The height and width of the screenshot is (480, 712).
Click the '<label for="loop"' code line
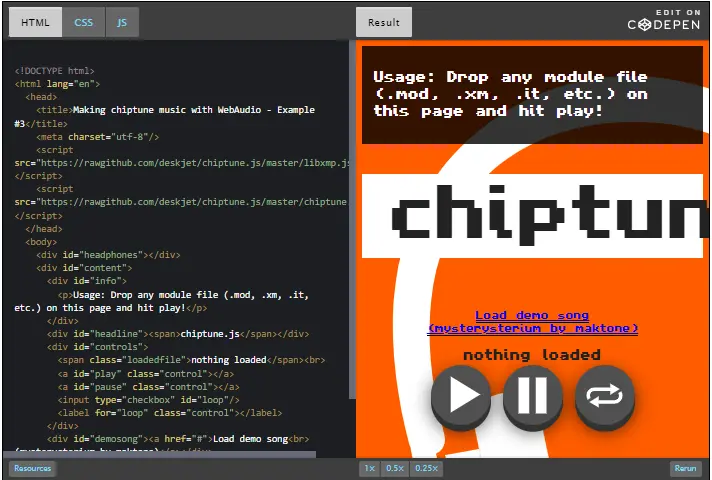(170, 413)
